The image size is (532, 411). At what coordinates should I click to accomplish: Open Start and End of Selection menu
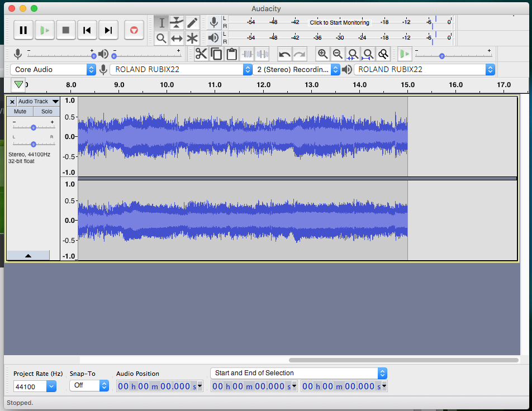point(298,373)
